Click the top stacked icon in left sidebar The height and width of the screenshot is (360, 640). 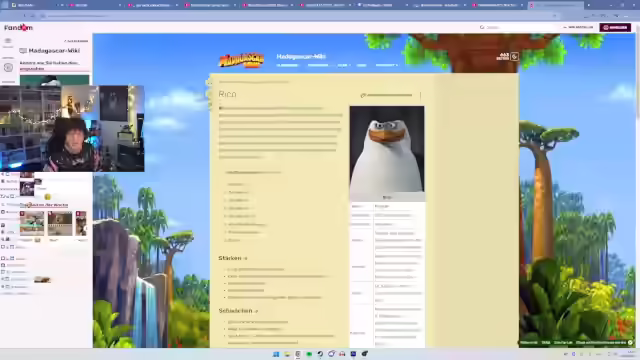pyautogui.click(x=8, y=40)
